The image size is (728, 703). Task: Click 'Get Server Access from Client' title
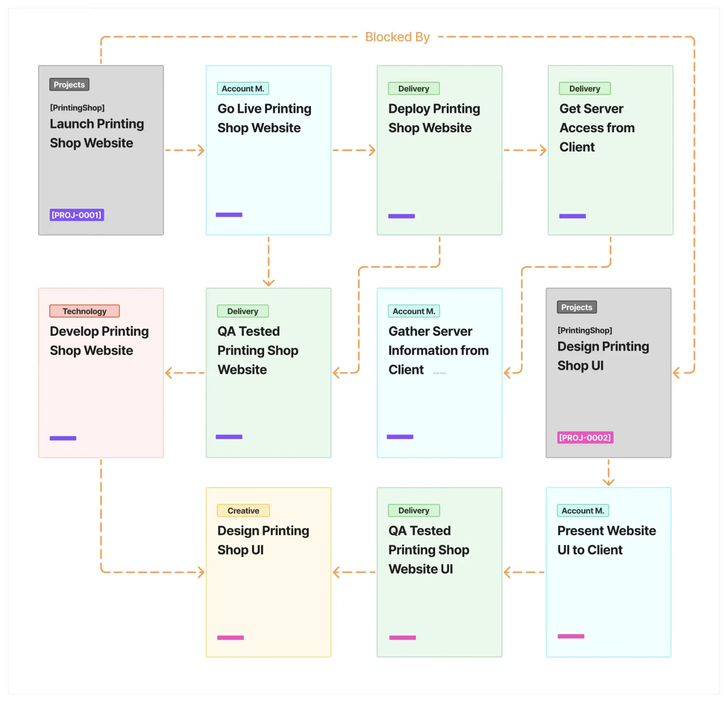(597, 127)
